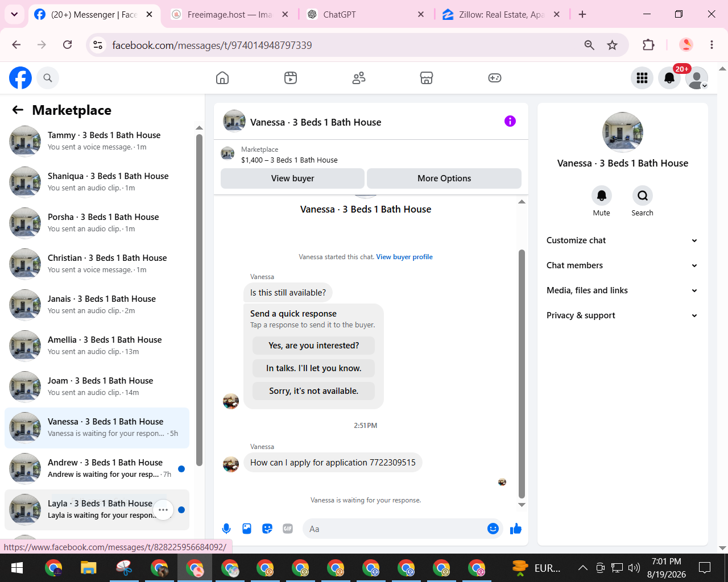Screen dimensions: 728x582
Task: Send quick reply Yes, are you interested?
Action: 314,346
